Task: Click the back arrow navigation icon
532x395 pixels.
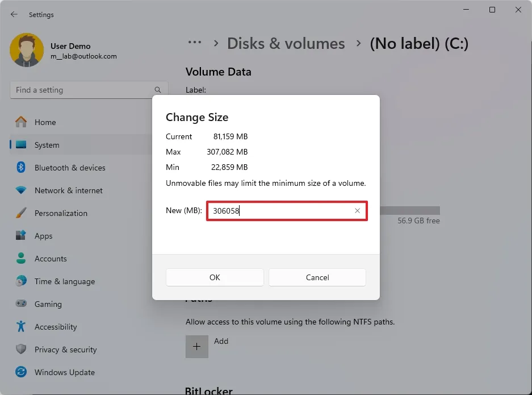Action: coord(14,15)
